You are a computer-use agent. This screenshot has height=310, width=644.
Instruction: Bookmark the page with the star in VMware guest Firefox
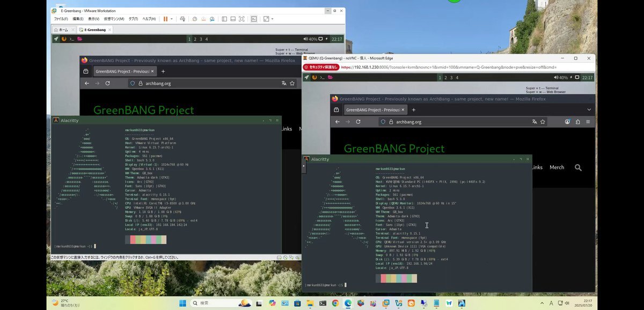(292, 83)
